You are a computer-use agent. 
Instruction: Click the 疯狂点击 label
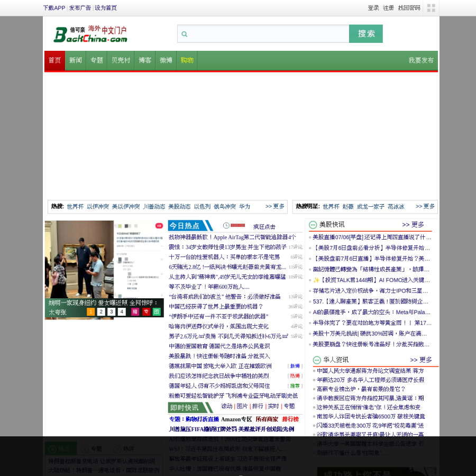pos(264,227)
